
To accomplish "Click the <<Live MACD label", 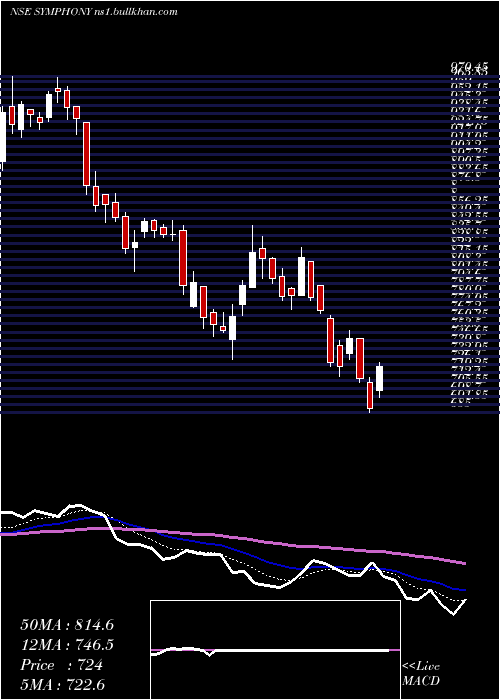I will (x=421, y=674).
